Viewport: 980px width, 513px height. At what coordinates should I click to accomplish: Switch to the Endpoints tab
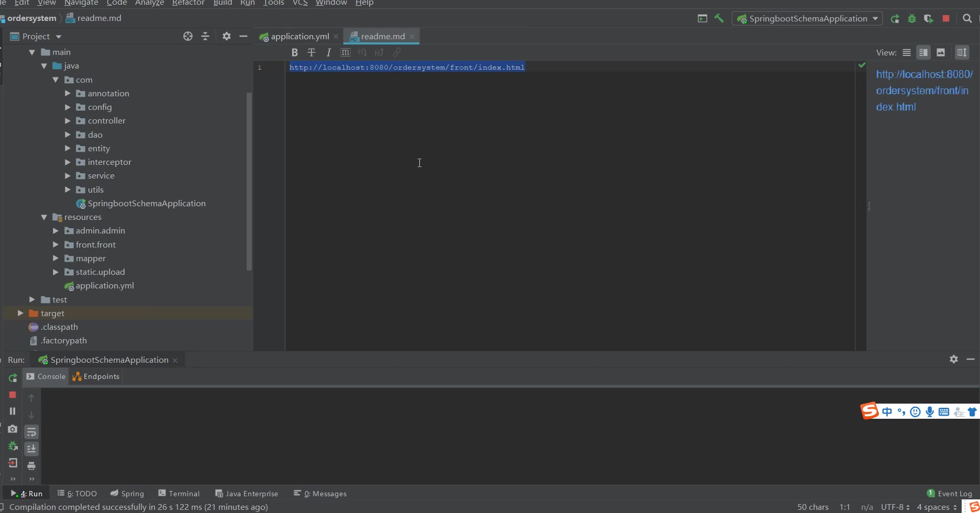pos(96,376)
